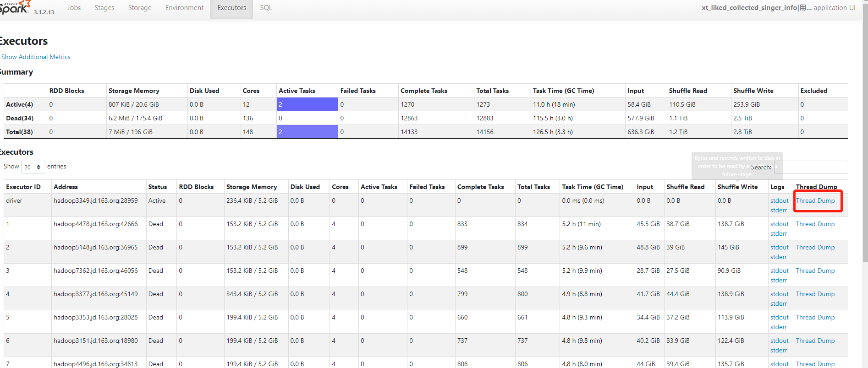Click the executors Search input field
The height and width of the screenshot is (368, 868).
pyautogui.click(x=811, y=167)
